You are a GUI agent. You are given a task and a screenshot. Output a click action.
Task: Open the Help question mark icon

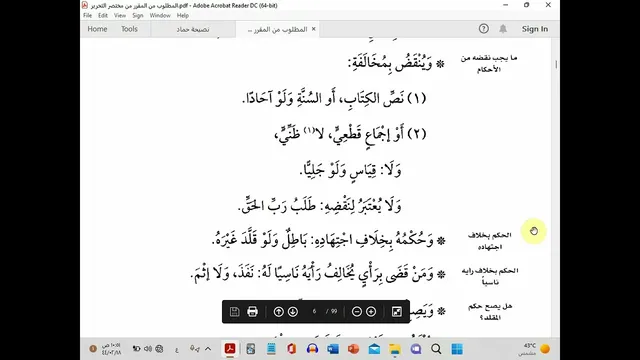pos(484,29)
